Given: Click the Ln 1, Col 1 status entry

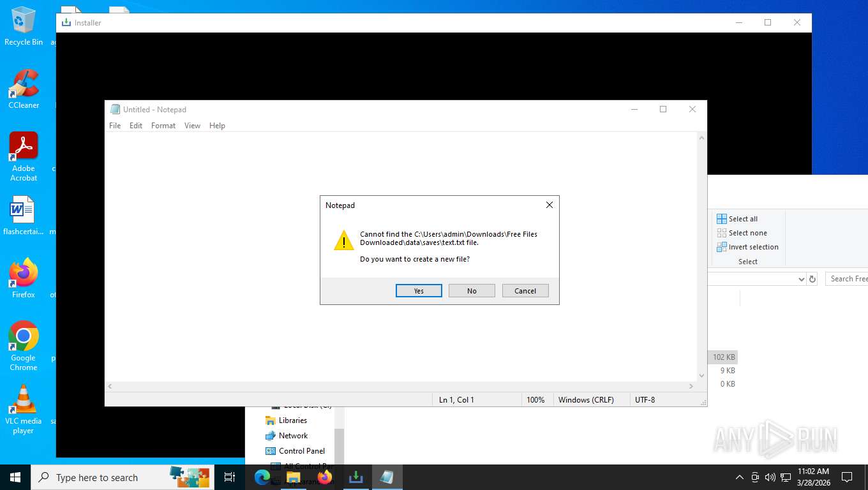Looking at the screenshot, I should (456, 400).
